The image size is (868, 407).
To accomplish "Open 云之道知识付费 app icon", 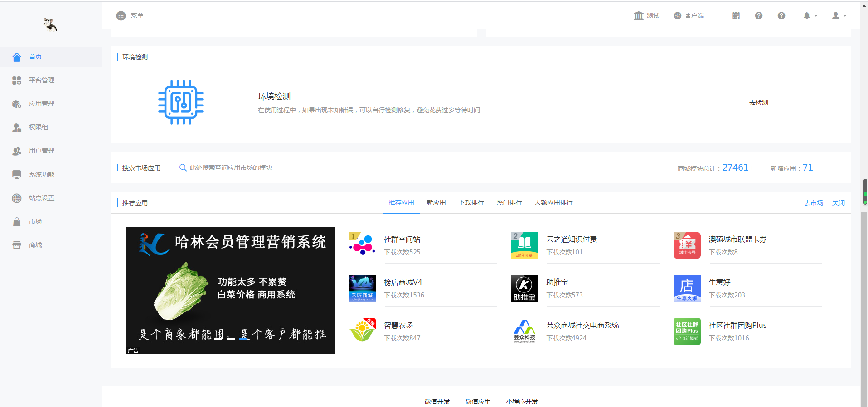I will pos(524,245).
